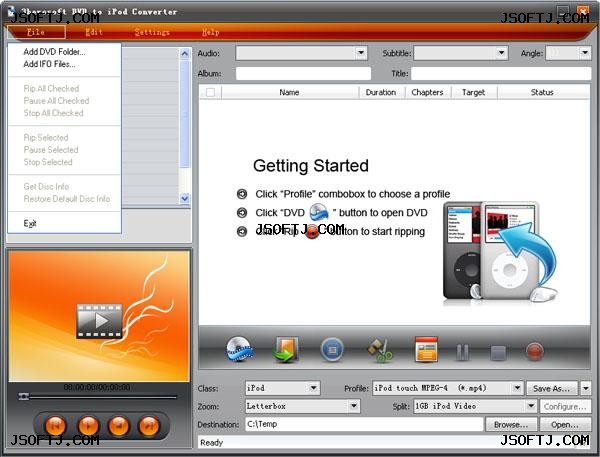Open the Save As arrow dropdown
The width and height of the screenshot is (600, 457).
[x=585, y=388]
